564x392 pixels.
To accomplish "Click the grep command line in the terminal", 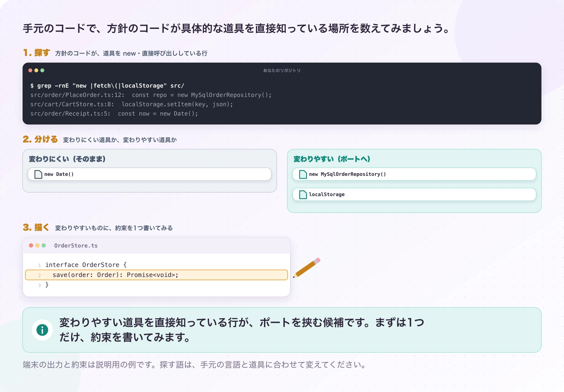I will coord(107,86).
